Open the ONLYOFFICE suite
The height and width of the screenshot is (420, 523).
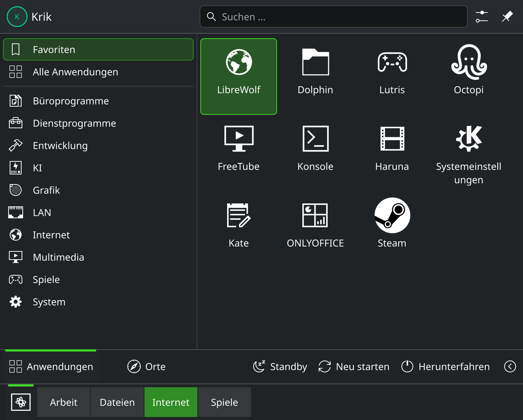tap(315, 223)
